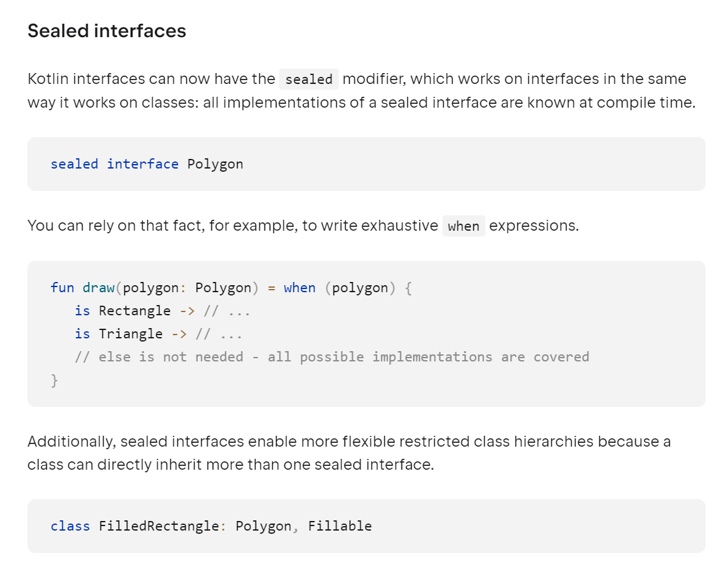The image size is (728, 562).
Task: Click the fun draw function declaration line
Action: [x=231, y=288]
